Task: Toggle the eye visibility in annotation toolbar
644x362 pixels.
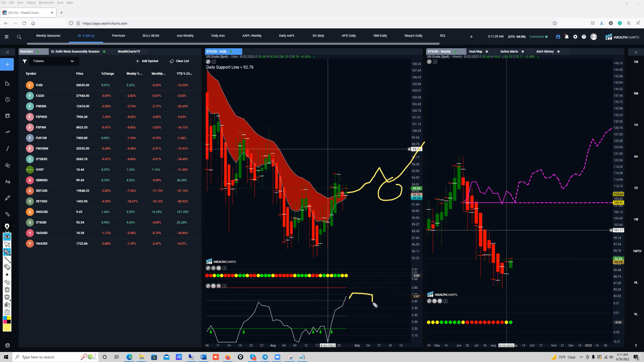Action: [7, 237]
